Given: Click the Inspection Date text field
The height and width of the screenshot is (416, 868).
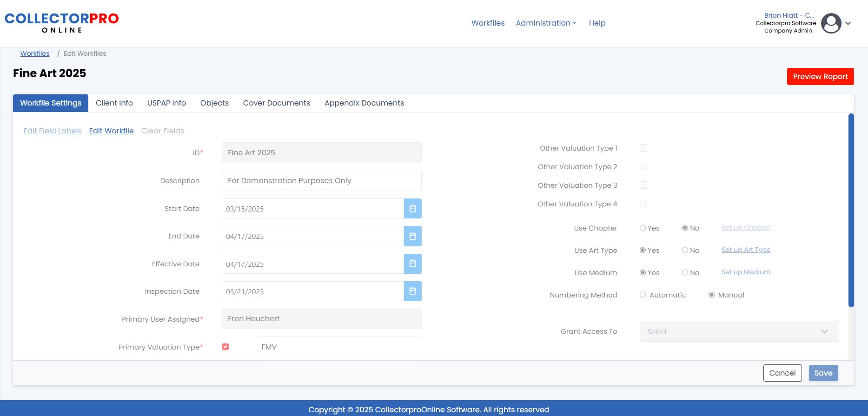Looking at the screenshot, I should (x=313, y=291).
